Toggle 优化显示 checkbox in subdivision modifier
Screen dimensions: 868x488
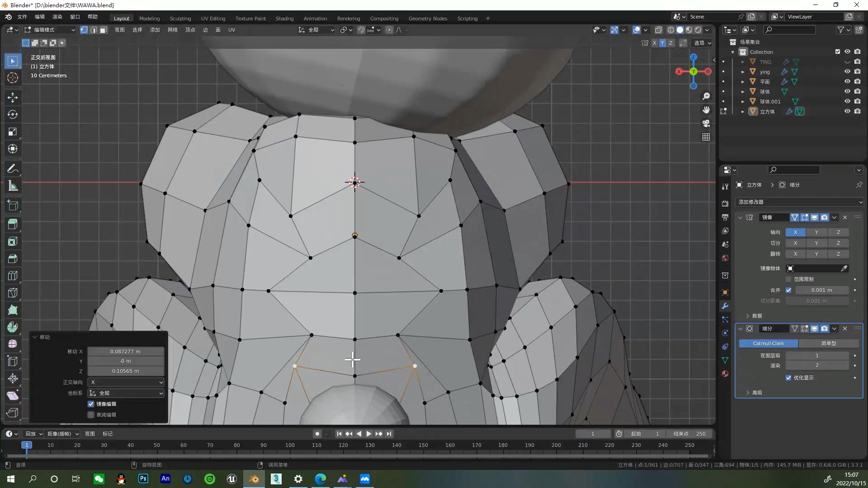[x=788, y=378]
